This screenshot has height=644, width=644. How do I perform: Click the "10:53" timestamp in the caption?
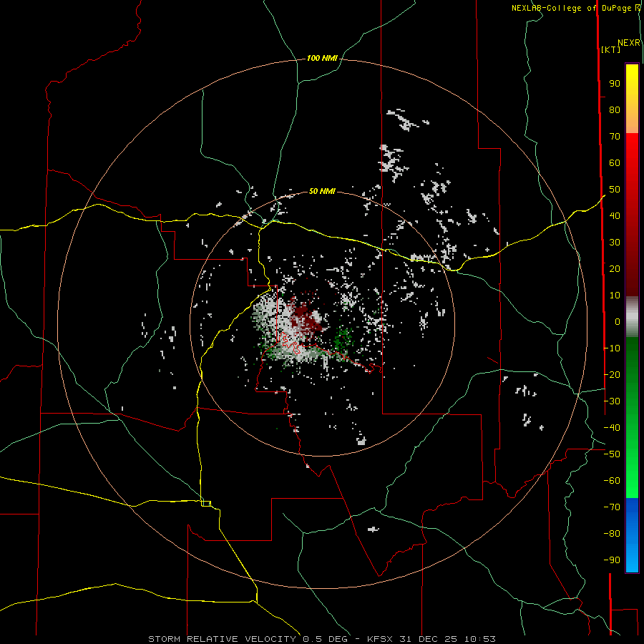[x=479, y=639]
